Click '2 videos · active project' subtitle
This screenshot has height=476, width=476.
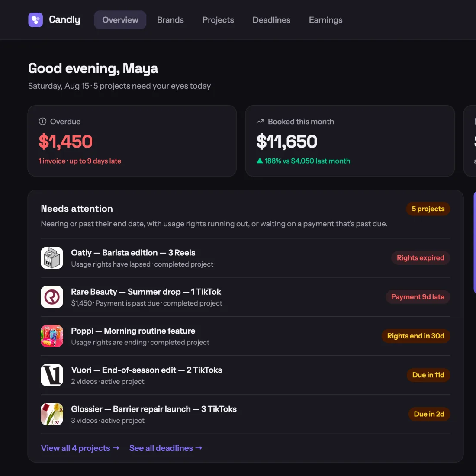click(x=108, y=382)
